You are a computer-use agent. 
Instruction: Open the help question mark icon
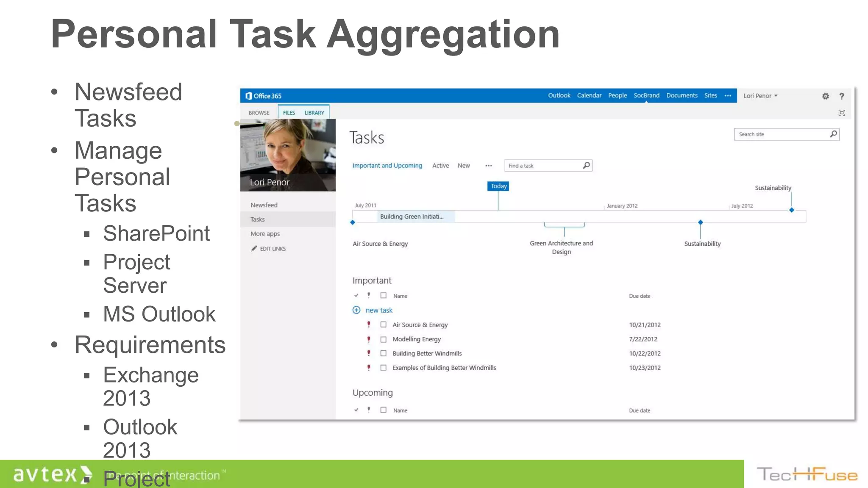(842, 96)
